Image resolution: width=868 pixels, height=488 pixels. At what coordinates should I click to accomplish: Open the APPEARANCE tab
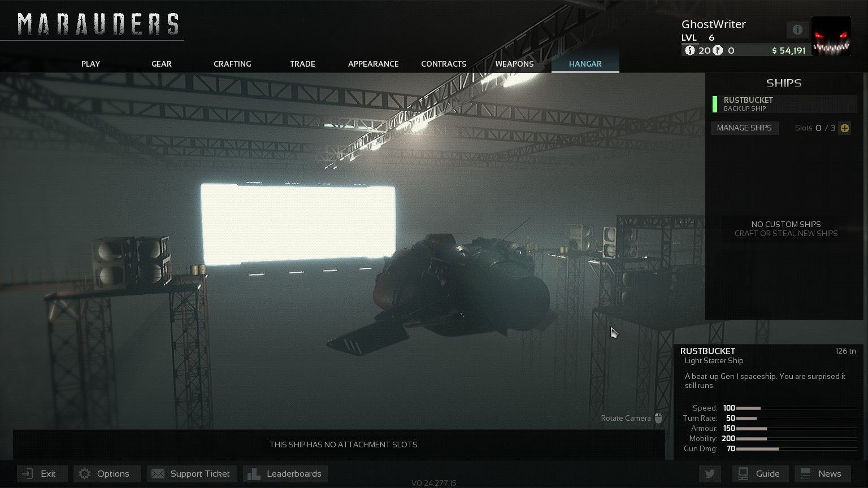click(374, 64)
